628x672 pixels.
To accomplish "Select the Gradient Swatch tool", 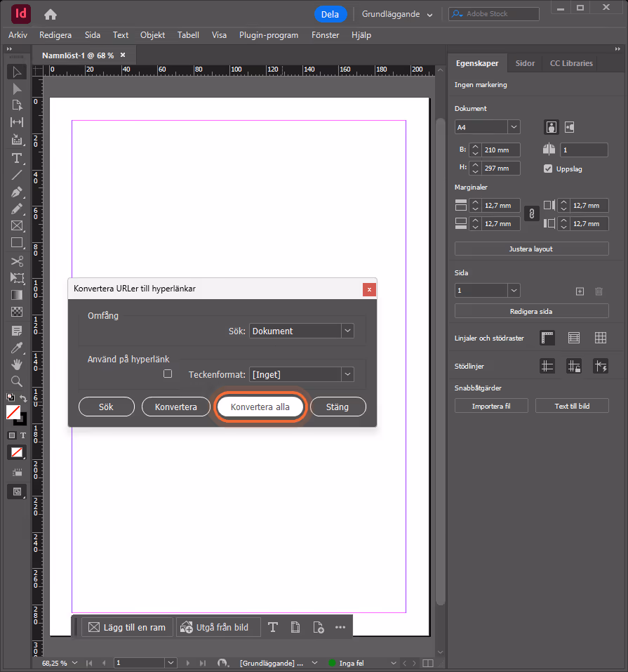I will click(x=17, y=295).
